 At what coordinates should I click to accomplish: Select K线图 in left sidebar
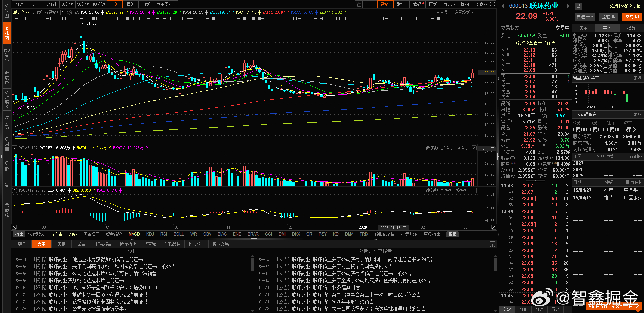click(7, 33)
